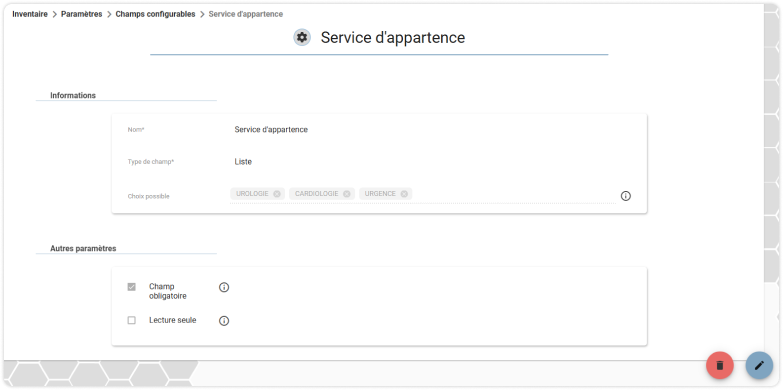The width and height of the screenshot is (783, 390).
Task: Click the Nom field value
Action: [x=271, y=130]
